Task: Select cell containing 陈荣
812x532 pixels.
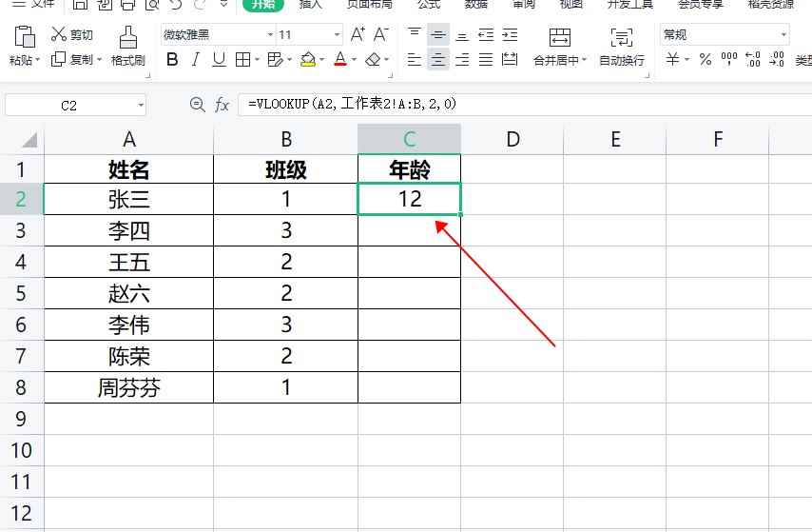Action: point(129,356)
